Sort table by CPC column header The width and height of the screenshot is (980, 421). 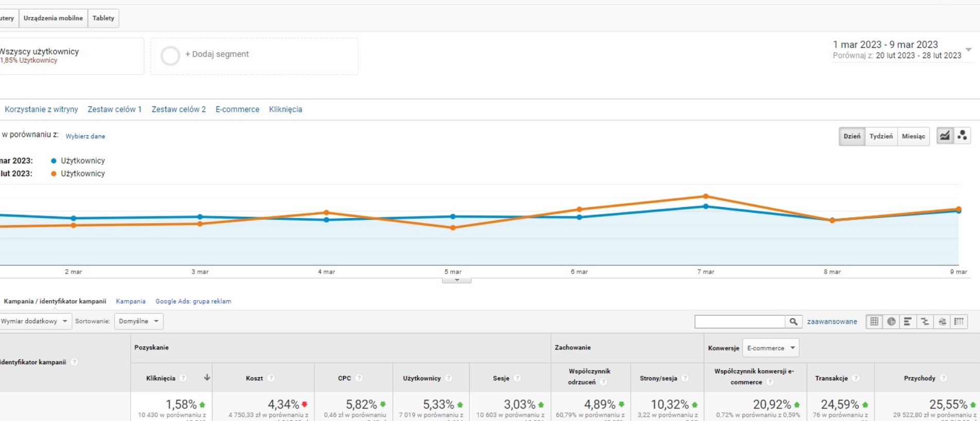click(x=344, y=378)
